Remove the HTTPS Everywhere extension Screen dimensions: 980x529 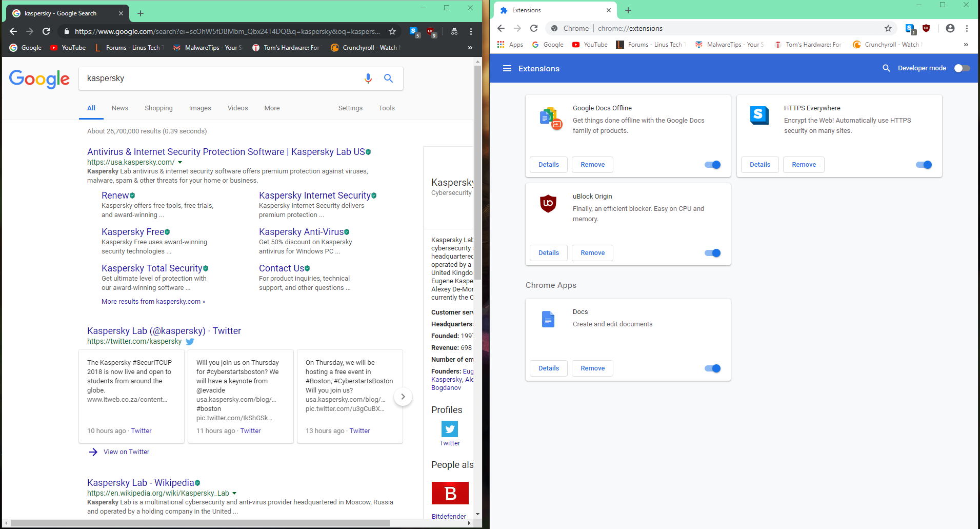pos(804,165)
